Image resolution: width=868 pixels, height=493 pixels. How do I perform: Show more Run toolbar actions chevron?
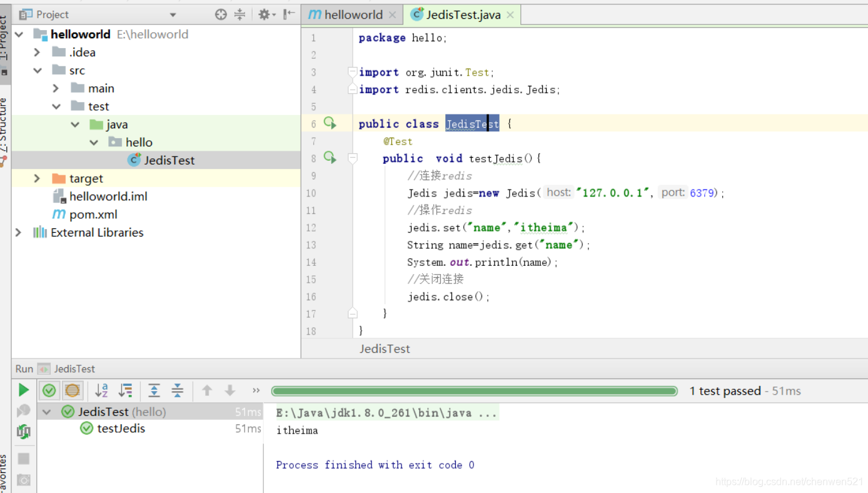pos(256,390)
